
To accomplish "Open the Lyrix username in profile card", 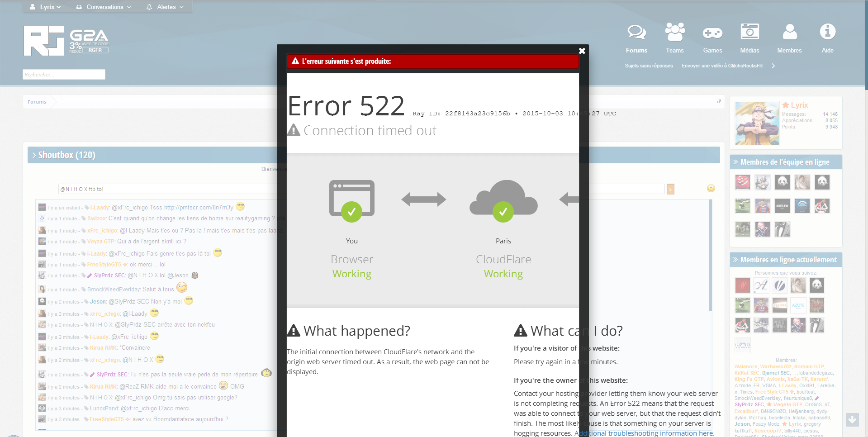I will coord(799,105).
